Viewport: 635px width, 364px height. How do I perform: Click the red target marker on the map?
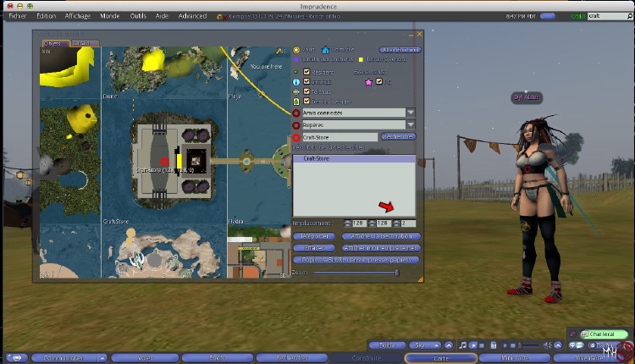coord(164,162)
